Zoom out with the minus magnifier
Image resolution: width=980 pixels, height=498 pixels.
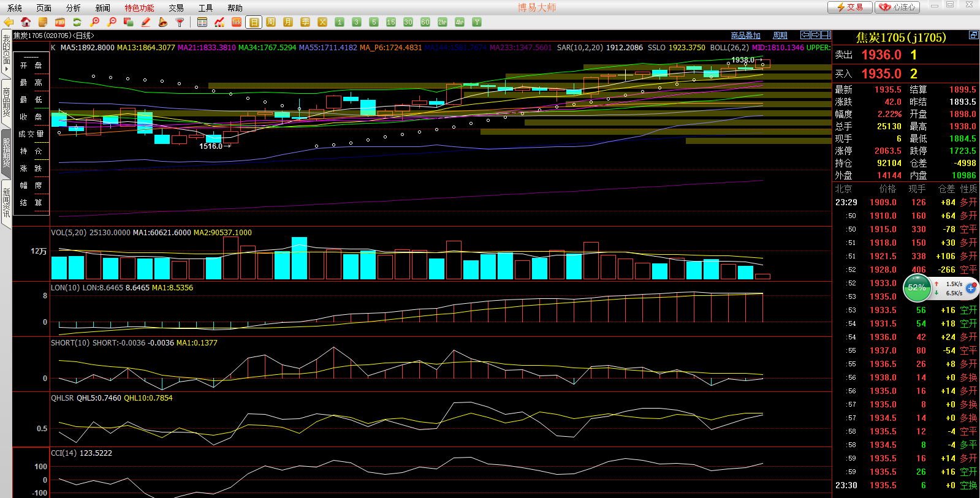(x=112, y=22)
